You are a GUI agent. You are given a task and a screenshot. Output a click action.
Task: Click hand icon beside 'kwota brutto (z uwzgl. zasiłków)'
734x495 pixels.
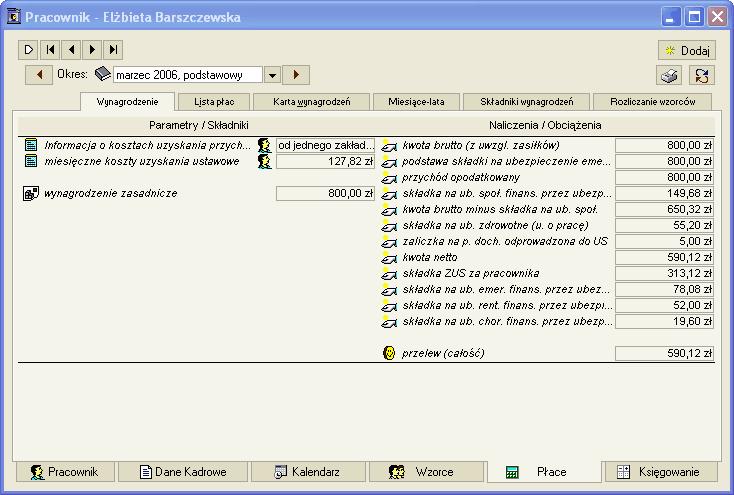(389, 146)
